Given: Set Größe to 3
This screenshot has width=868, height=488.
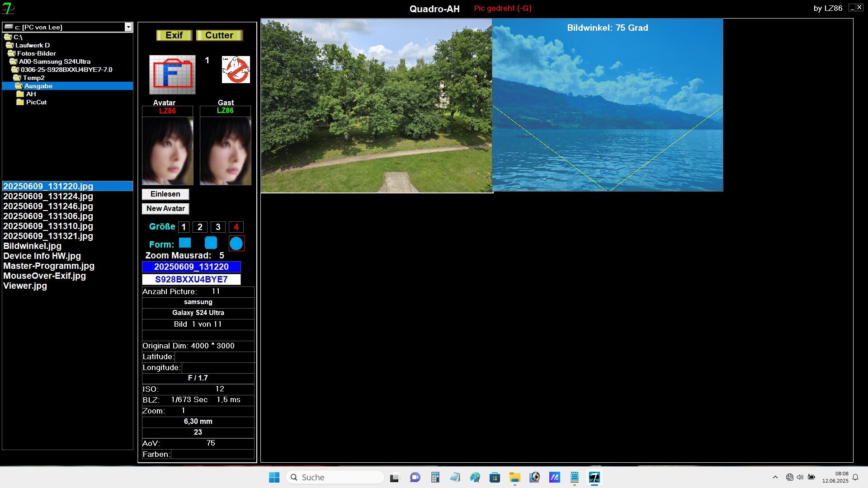Looking at the screenshot, I should click(x=218, y=227).
